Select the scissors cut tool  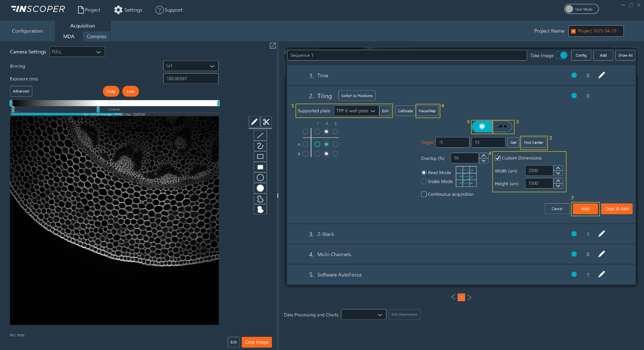coord(266,122)
